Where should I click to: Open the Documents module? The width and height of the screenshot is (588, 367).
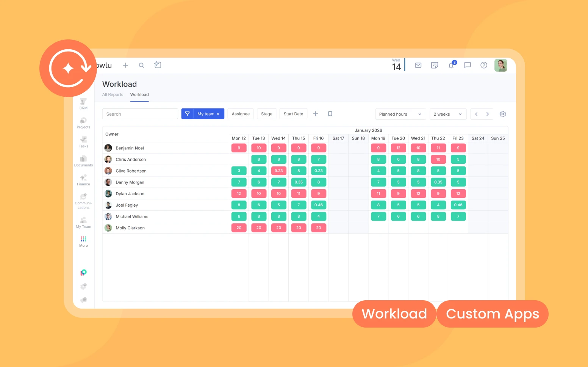click(83, 160)
